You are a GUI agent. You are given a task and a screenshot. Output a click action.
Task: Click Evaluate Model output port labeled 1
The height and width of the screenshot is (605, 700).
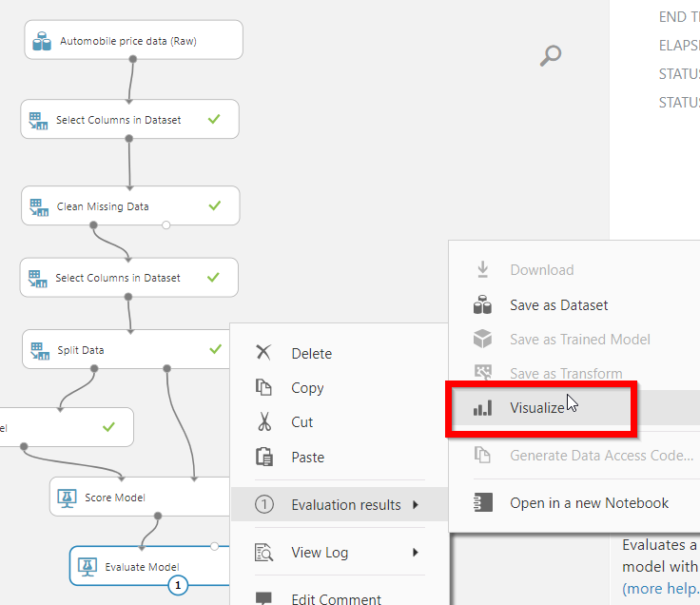click(178, 585)
